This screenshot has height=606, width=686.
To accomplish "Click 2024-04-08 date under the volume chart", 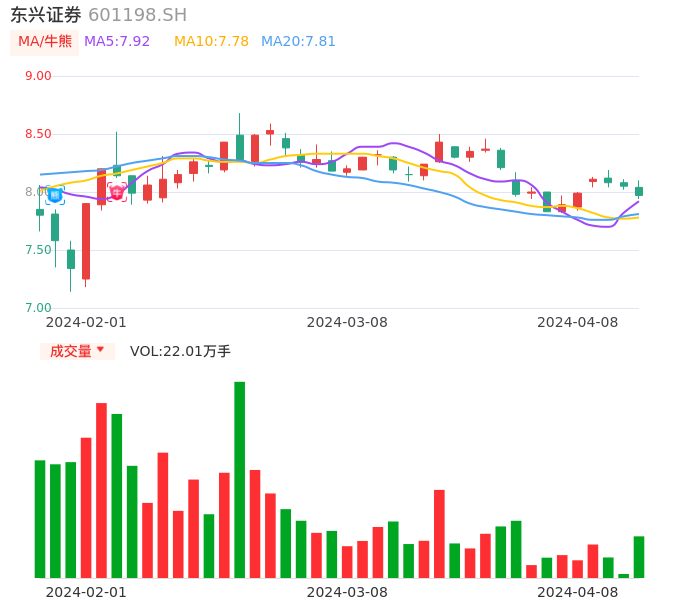I will 578,592.
